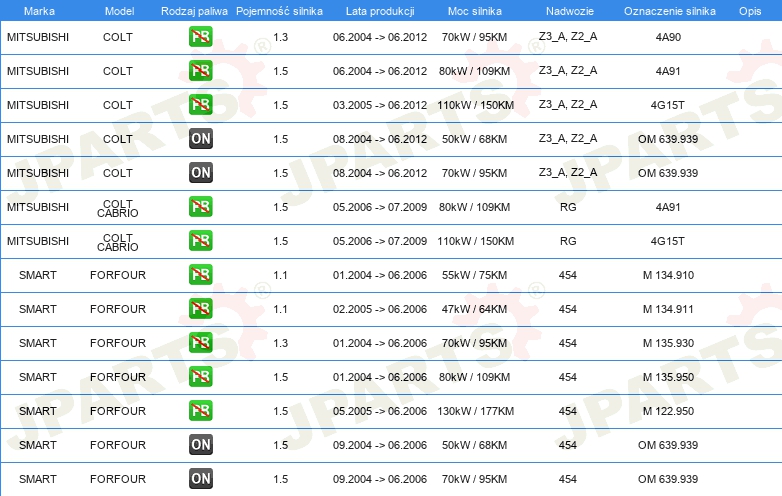
Task: Click MITSUBISHI brand in 4A90 row
Action: pyautogui.click(x=38, y=37)
